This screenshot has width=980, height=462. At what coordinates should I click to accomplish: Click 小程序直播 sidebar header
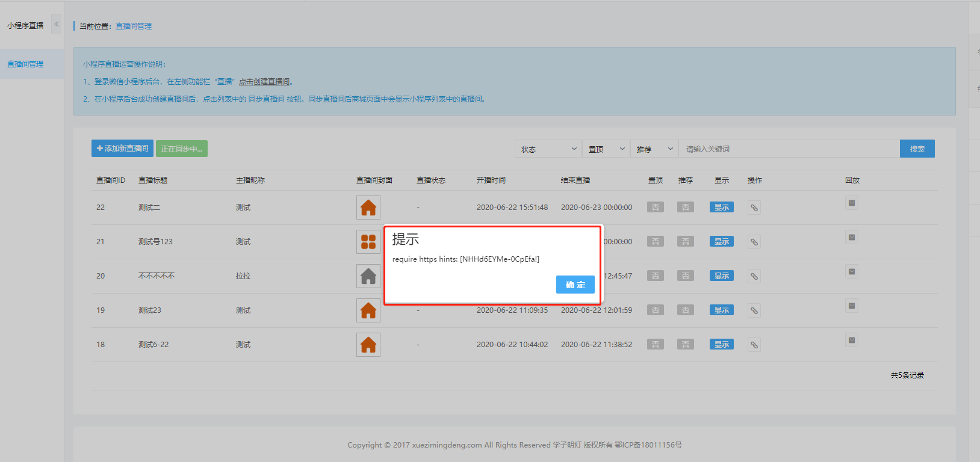(x=25, y=25)
